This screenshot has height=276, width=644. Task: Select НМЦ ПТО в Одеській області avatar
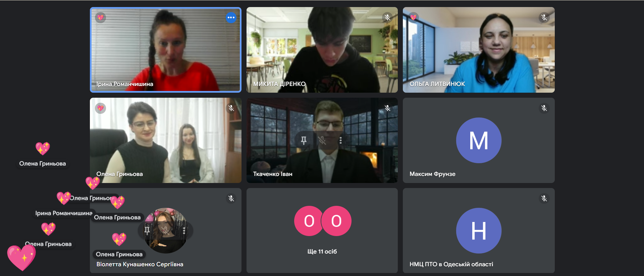(479, 231)
